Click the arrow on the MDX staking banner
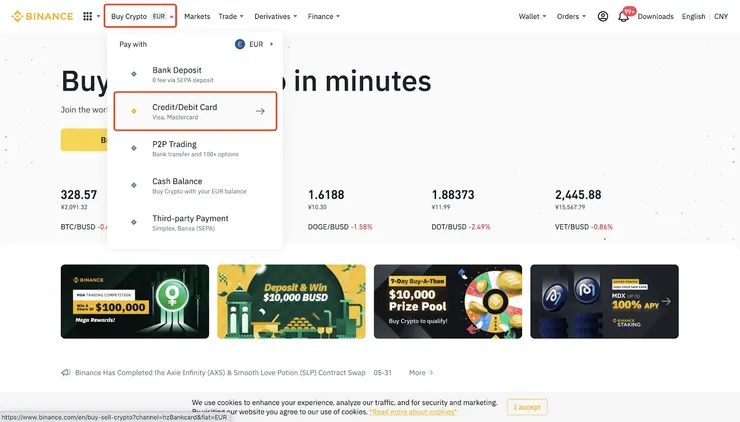 click(x=666, y=301)
